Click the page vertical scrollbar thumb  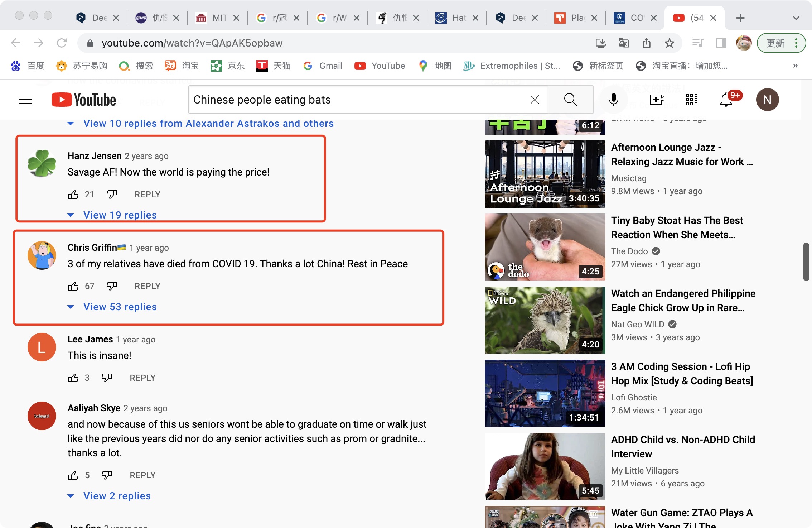pyautogui.click(x=806, y=261)
